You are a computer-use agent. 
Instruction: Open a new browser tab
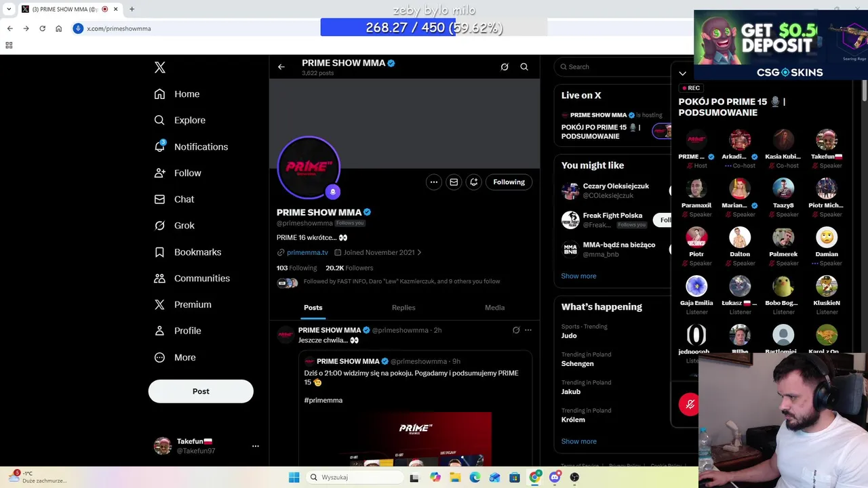132,9
